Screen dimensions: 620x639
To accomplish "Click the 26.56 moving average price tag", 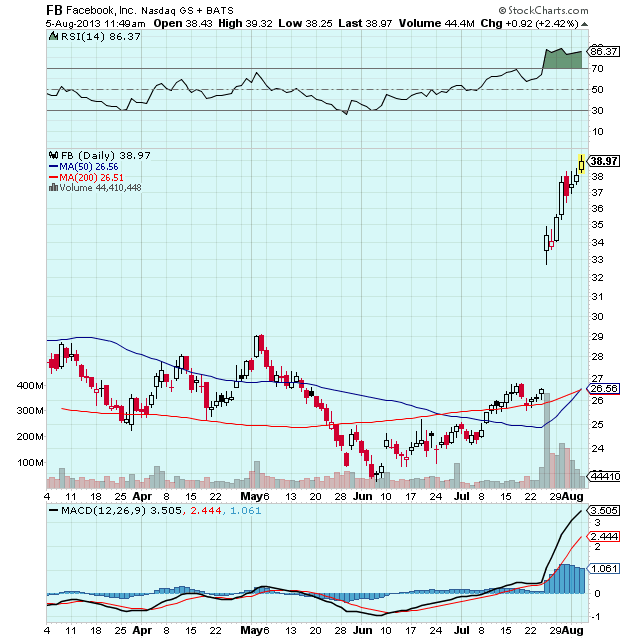I will 603,388.
